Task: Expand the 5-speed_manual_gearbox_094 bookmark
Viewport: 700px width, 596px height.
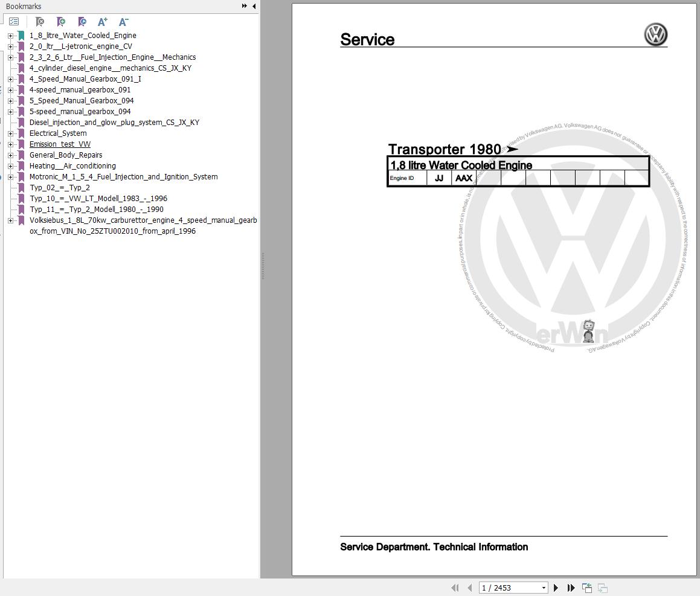Action: click(x=10, y=112)
